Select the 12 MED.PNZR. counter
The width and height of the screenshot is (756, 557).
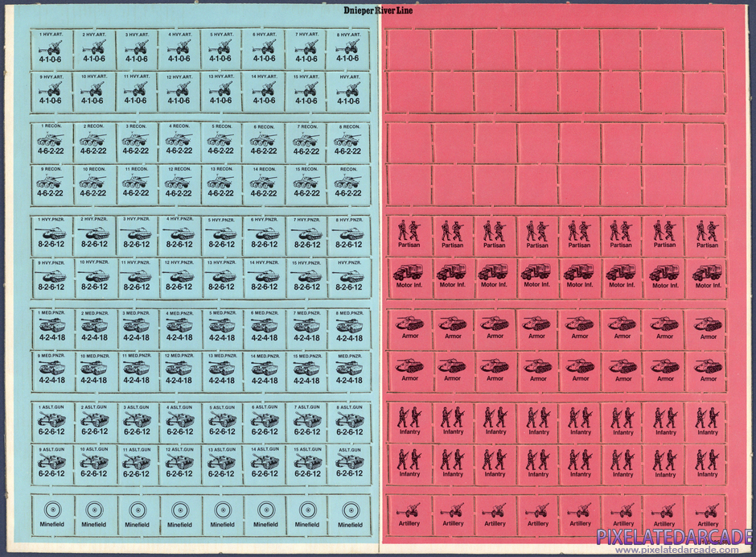click(179, 371)
